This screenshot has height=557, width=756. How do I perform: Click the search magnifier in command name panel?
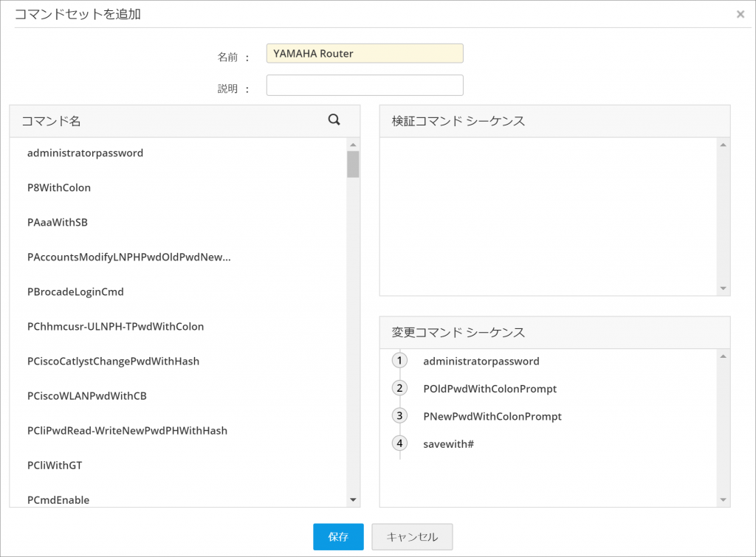coord(334,120)
